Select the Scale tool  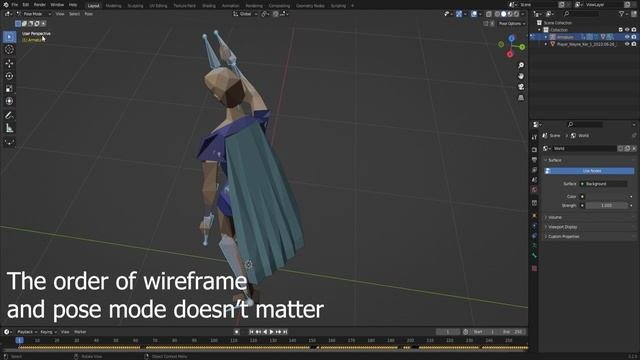9,89
